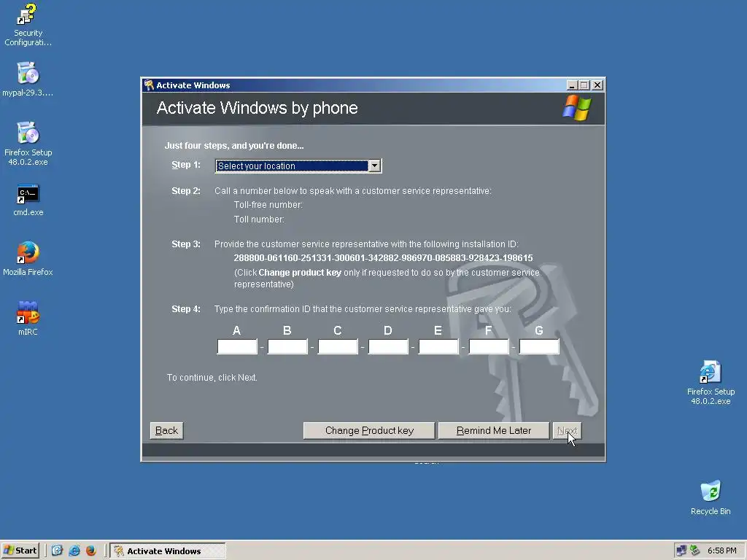Focus confirmation ID field F
The height and width of the screenshot is (560, 747).
coord(489,346)
